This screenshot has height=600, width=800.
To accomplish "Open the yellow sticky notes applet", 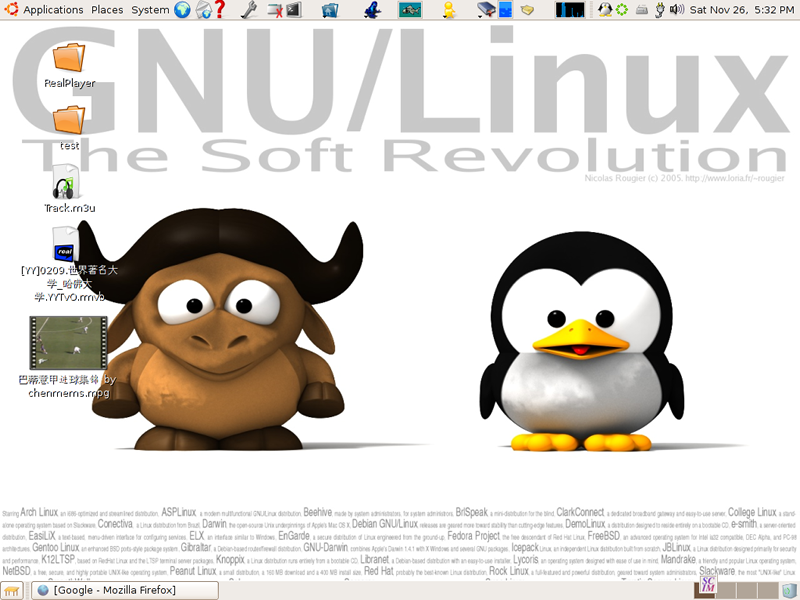I will 527,10.
